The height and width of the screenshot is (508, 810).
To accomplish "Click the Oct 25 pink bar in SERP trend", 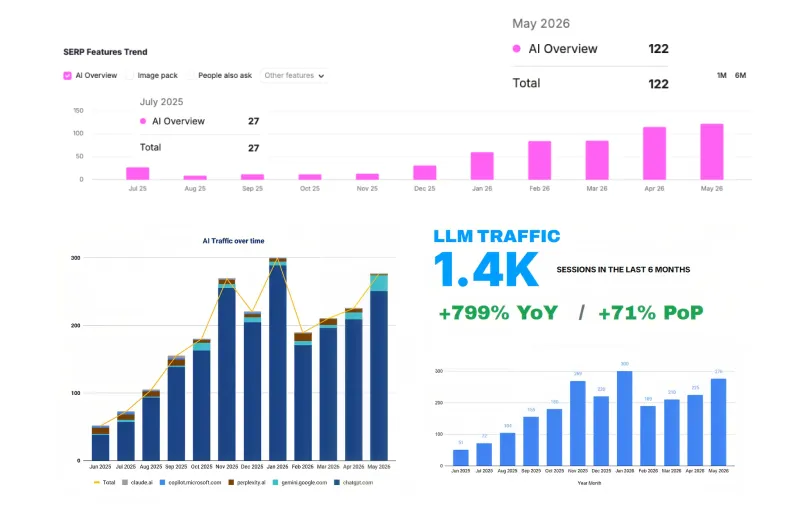I will pos(310,177).
